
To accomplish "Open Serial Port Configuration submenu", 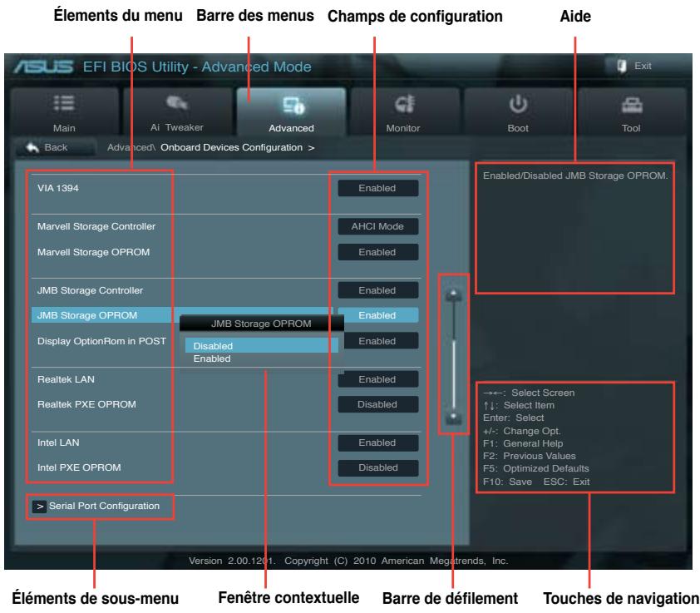I will [x=104, y=506].
